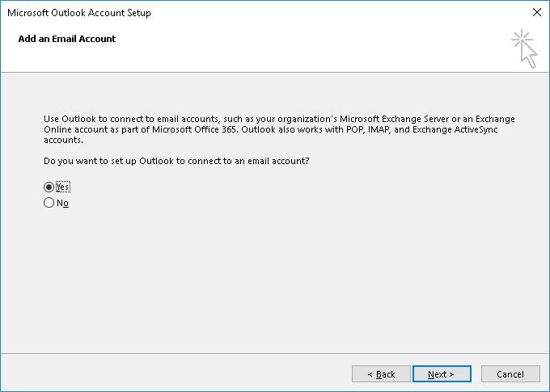Close the Account Setup dialog window

(535, 13)
